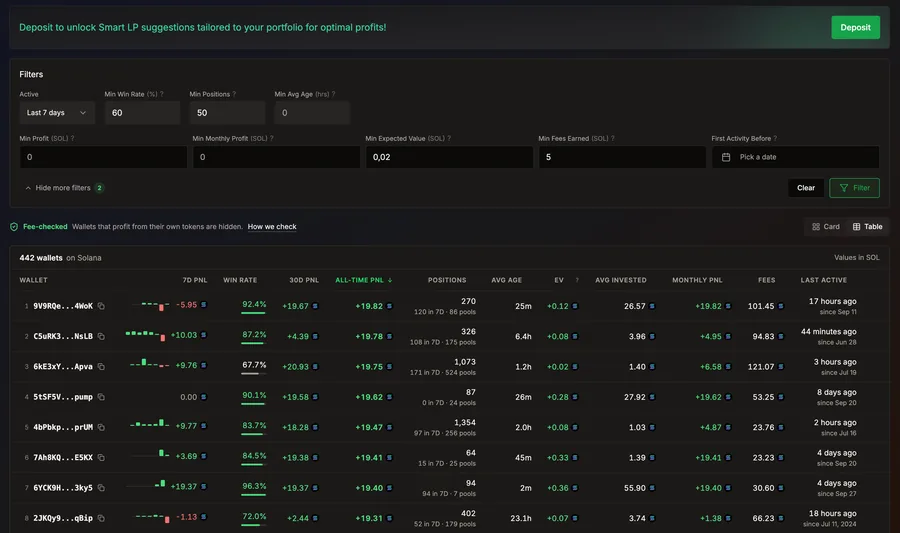Open wallet 6YCK9H...3ky5
The width and height of the screenshot is (900, 533).
click(x=63, y=488)
